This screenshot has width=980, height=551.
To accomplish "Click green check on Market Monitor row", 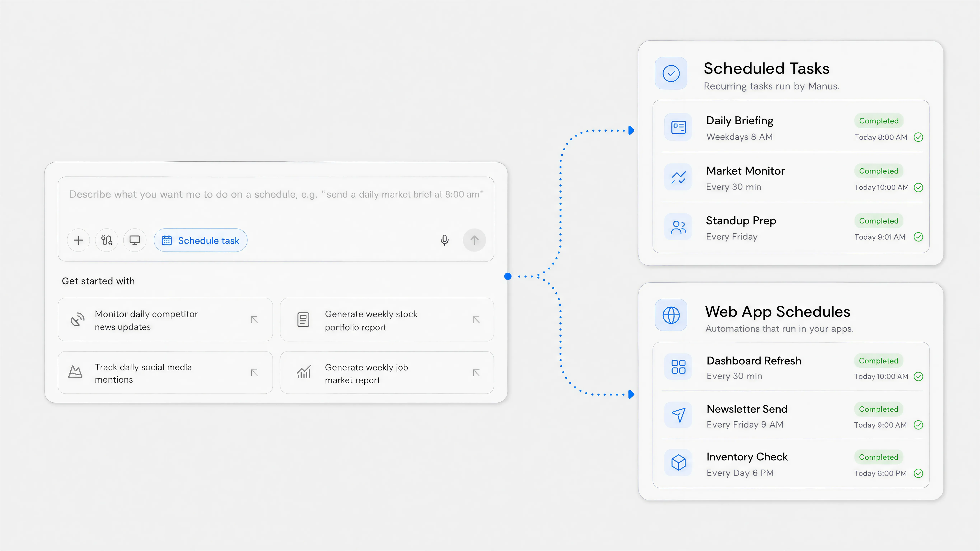I will 918,187.
